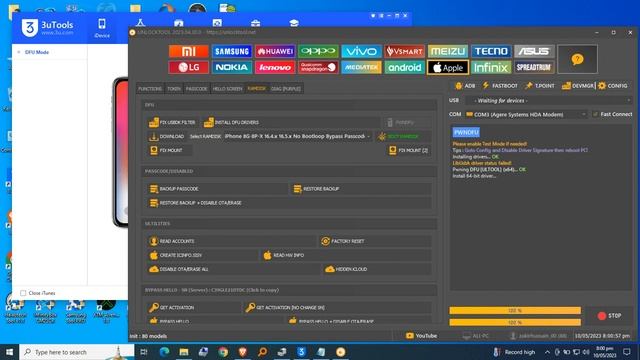Switch to the Ramdisk tab
Screen dimensions: 640x360
pyautogui.click(x=257, y=89)
